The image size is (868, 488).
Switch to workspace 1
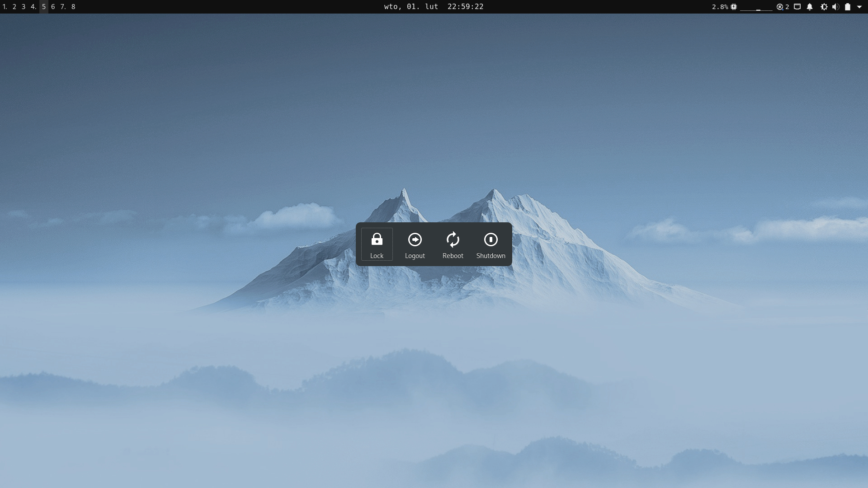[x=5, y=7]
